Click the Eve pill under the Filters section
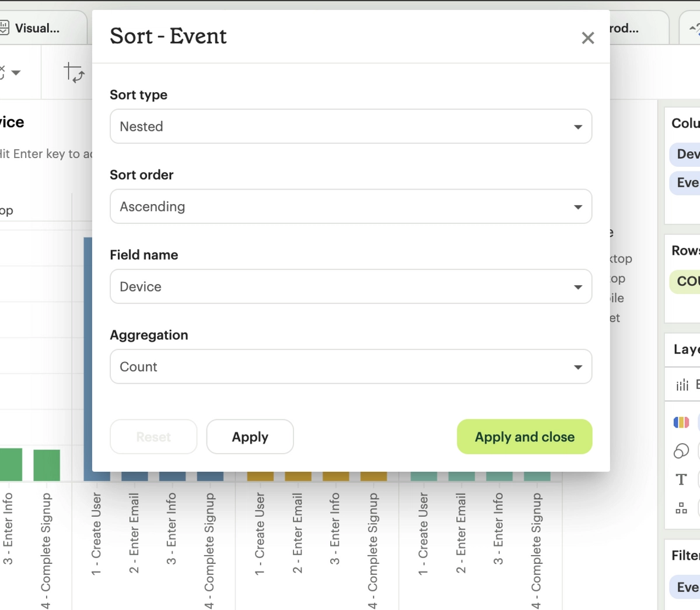Image resolution: width=700 pixels, height=610 pixels. [x=687, y=587]
